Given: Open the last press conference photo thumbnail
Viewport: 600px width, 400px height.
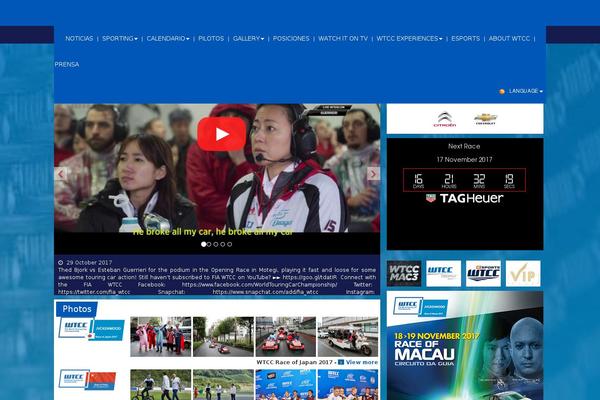Looking at the screenshot, I should (348, 385).
